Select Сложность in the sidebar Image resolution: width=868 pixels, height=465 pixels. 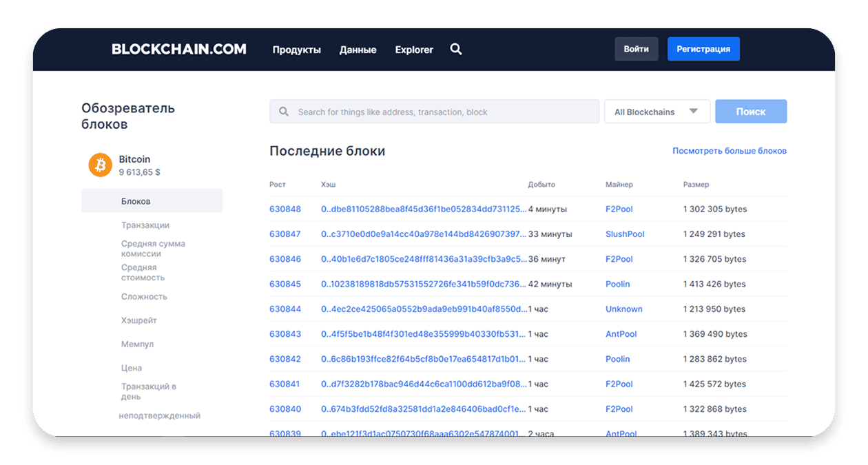(144, 297)
